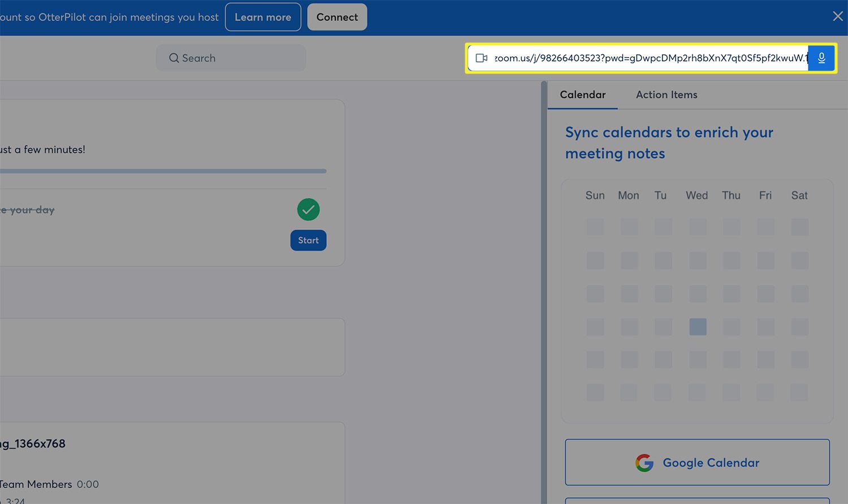Click the magnifying glass search icon
Image resolution: width=848 pixels, height=504 pixels.
(x=174, y=58)
